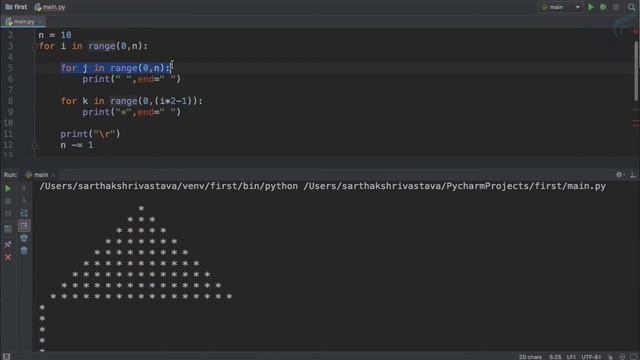Click the first project breadcrumb
Screen dimensions: 640x360
coord(16,7)
